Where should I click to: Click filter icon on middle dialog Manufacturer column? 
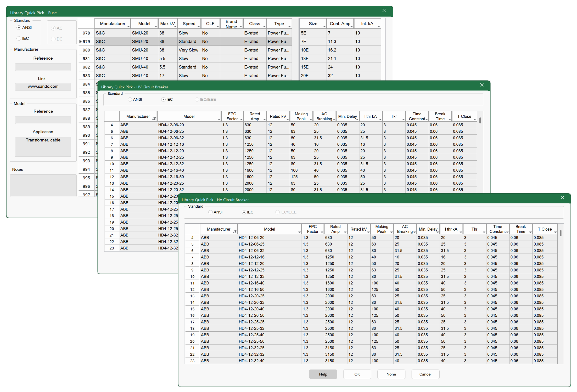pos(154,118)
